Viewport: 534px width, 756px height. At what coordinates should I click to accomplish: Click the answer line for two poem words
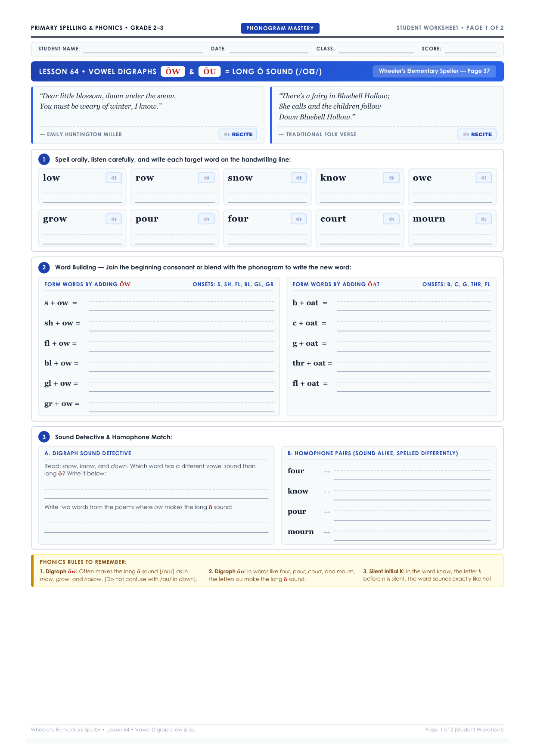click(x=156, y=528)
